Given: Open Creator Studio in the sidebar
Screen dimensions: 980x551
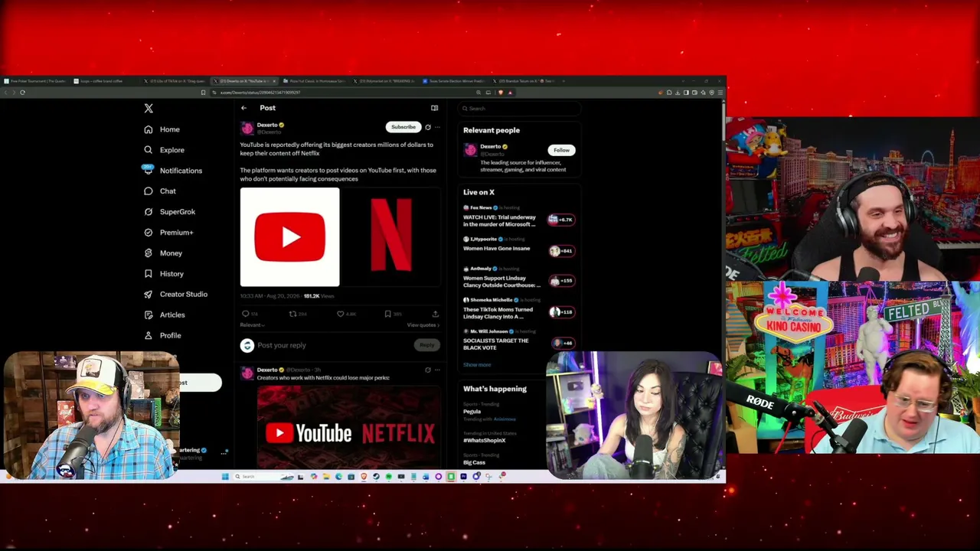Looking at the screenshot, I should [x=175, y=294].
